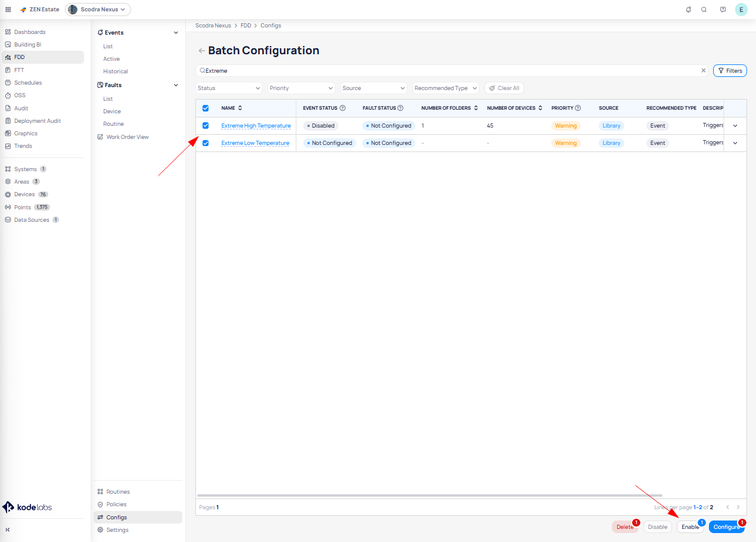Click the notifications bell icon
The image size is (756, 542).
click(689, 10)
